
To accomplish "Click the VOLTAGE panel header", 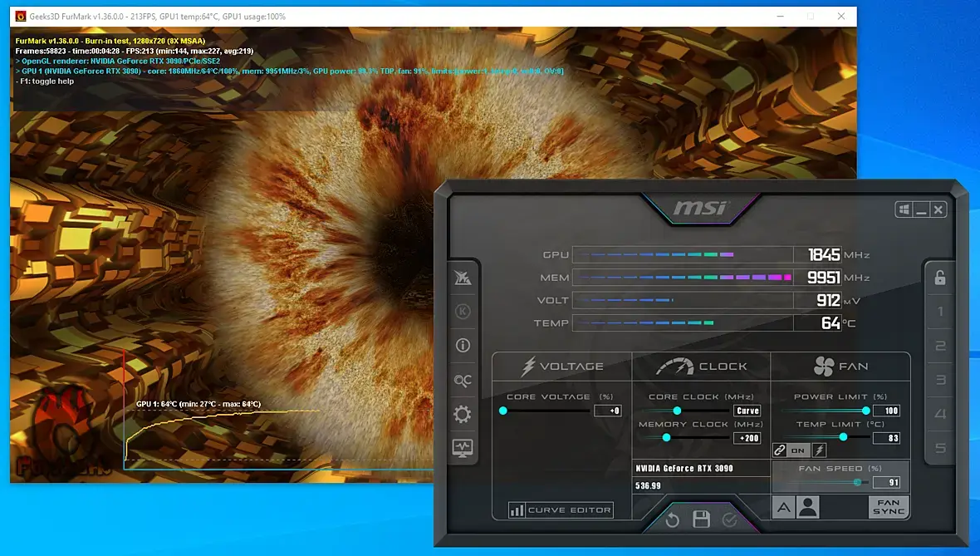I will pyautogui.click(x=562, y=367).
